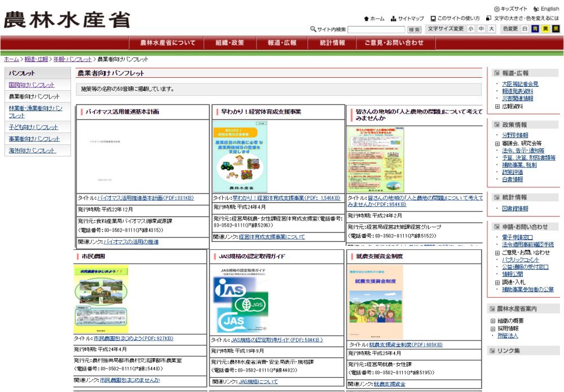Click the site search text field

[x=376, y=29]
